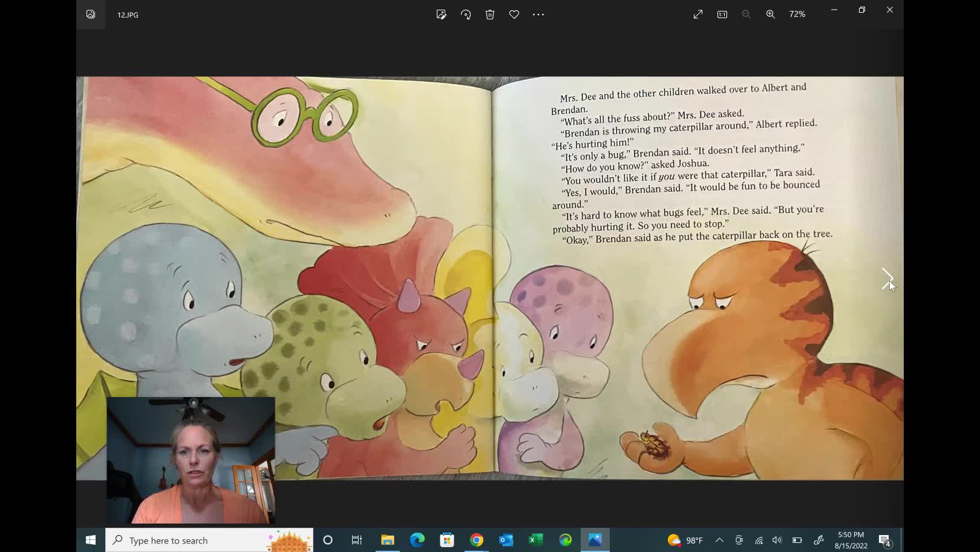Click the webcam video thumbnail overlay
The image size is (980, 552).
[x=191, y=460]
